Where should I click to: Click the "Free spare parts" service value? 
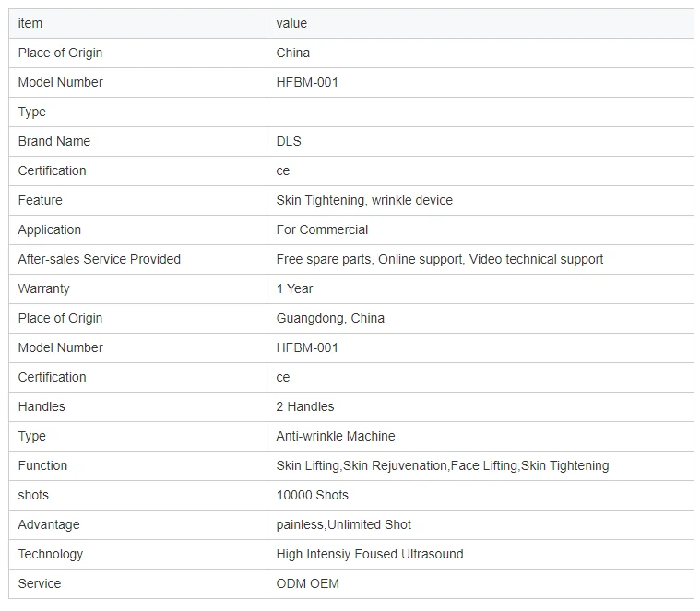tap(324, 259)
